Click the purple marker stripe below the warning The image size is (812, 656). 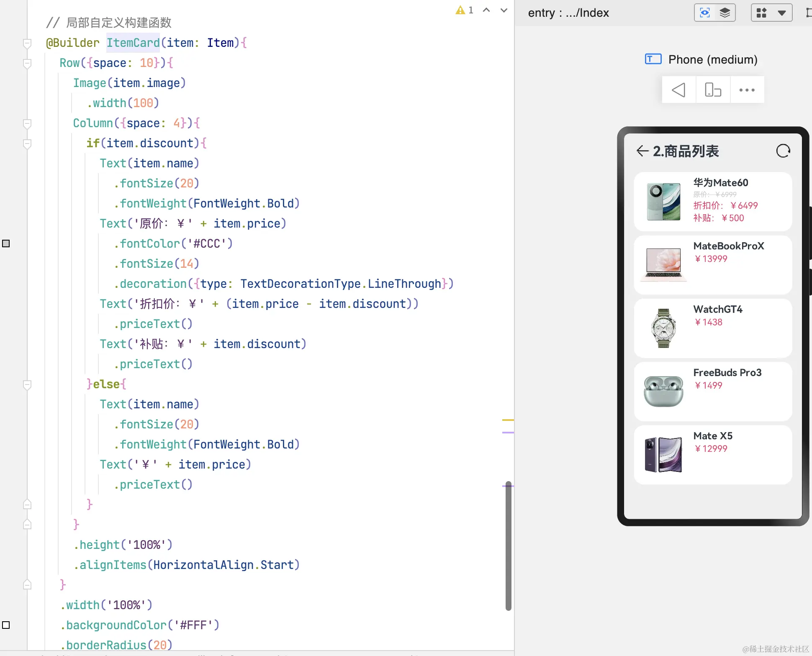click(x=508, y=432)
